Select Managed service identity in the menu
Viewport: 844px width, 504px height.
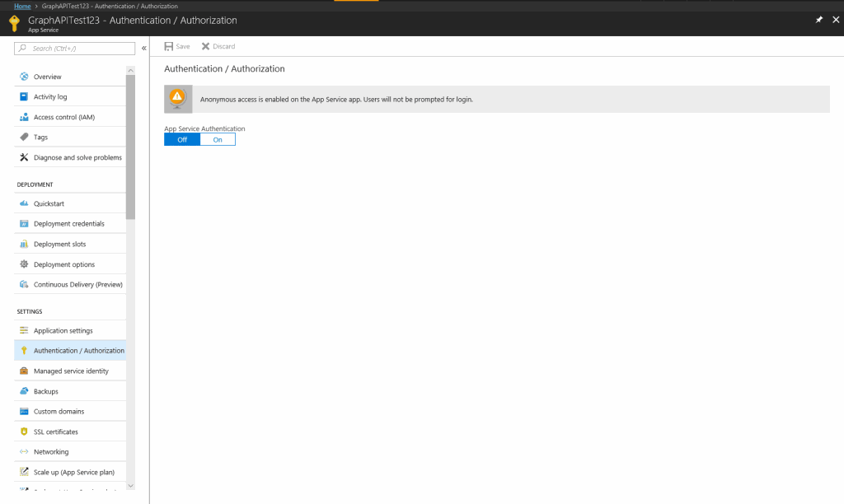[x=70, y=371]
